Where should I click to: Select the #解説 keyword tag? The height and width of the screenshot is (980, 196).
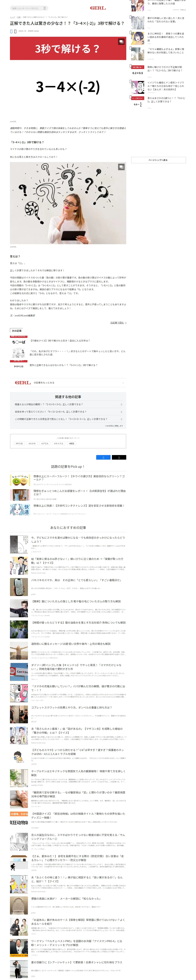72,443
